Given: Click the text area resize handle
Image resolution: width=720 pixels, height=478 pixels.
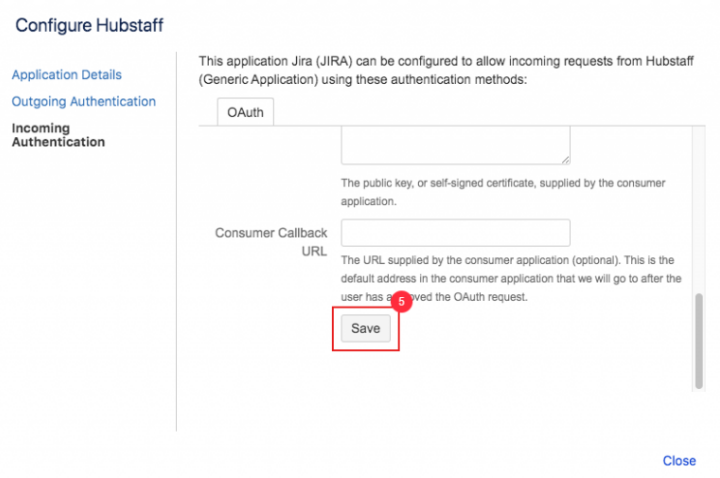Looking at the screenshot, I should click(x=565, y=159).
